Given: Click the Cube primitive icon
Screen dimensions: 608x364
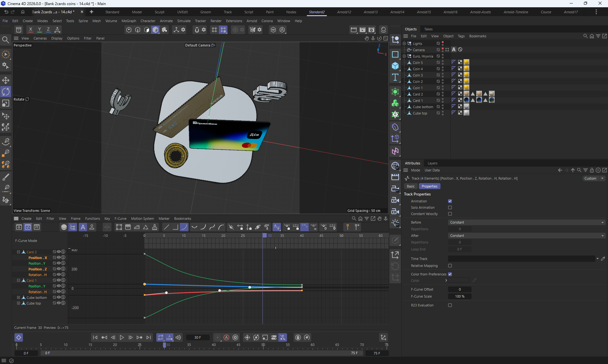Looking at the screenshot, I should [x=395, y=66].
